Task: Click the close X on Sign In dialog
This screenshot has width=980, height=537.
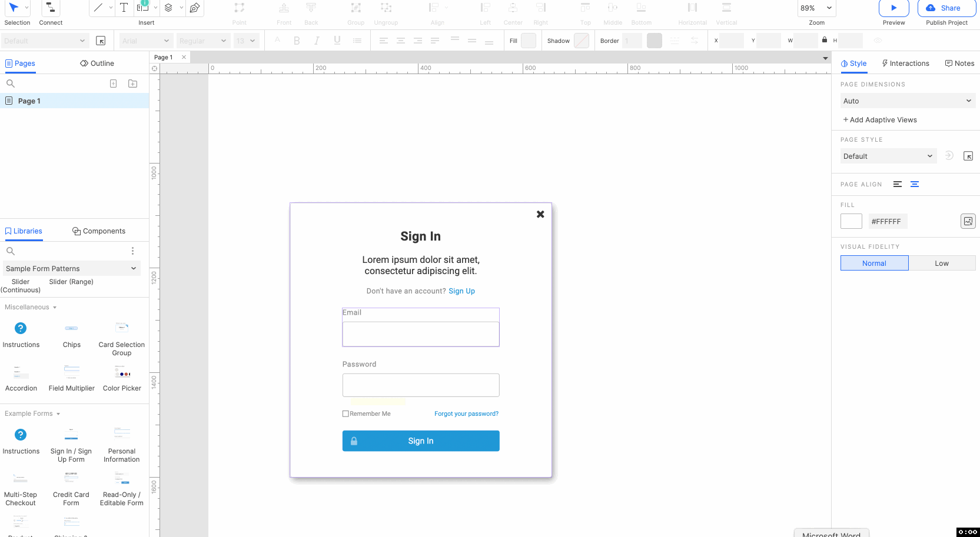Action: point(540,214)
